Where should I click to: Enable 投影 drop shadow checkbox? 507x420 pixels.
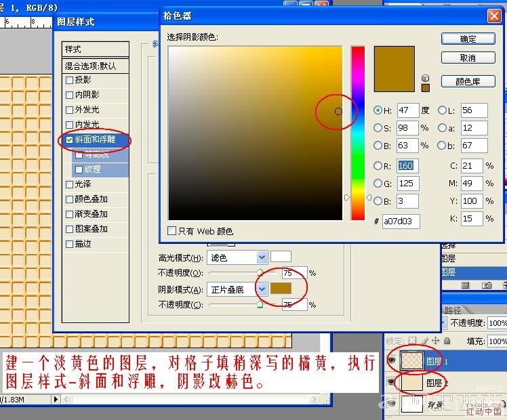[69, 80]
